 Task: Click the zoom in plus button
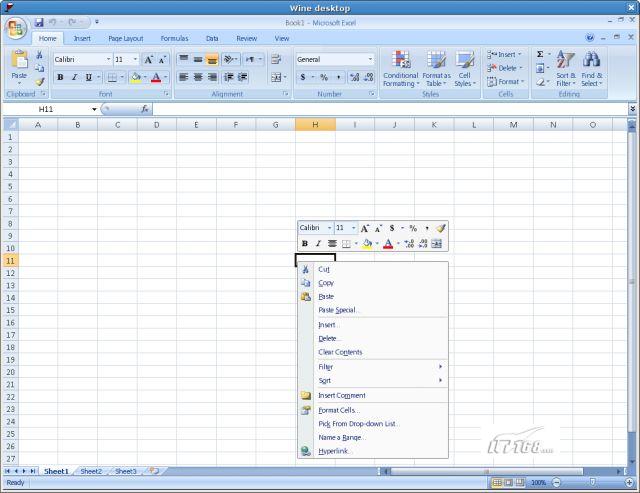tap(629, 483)
